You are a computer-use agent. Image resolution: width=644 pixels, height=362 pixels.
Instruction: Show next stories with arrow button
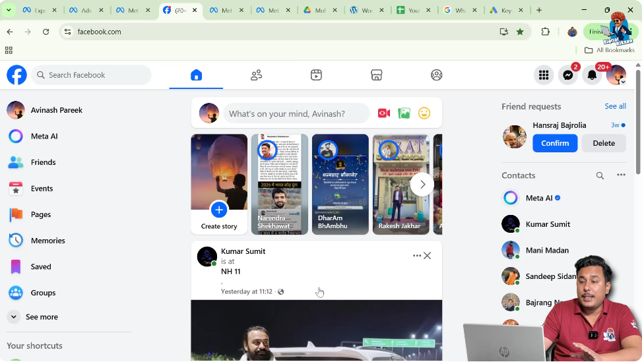point(422,185)
